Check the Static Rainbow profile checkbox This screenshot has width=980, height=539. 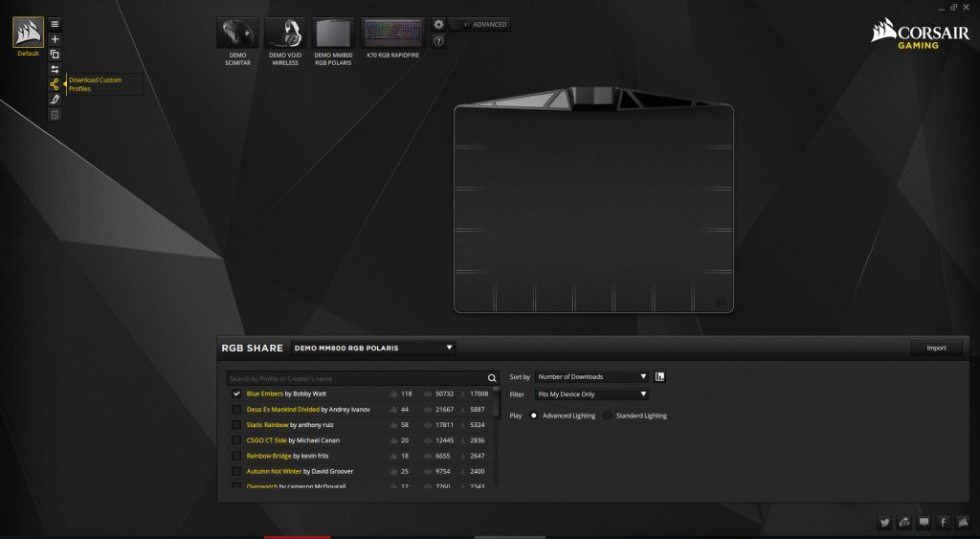[236, 424]
